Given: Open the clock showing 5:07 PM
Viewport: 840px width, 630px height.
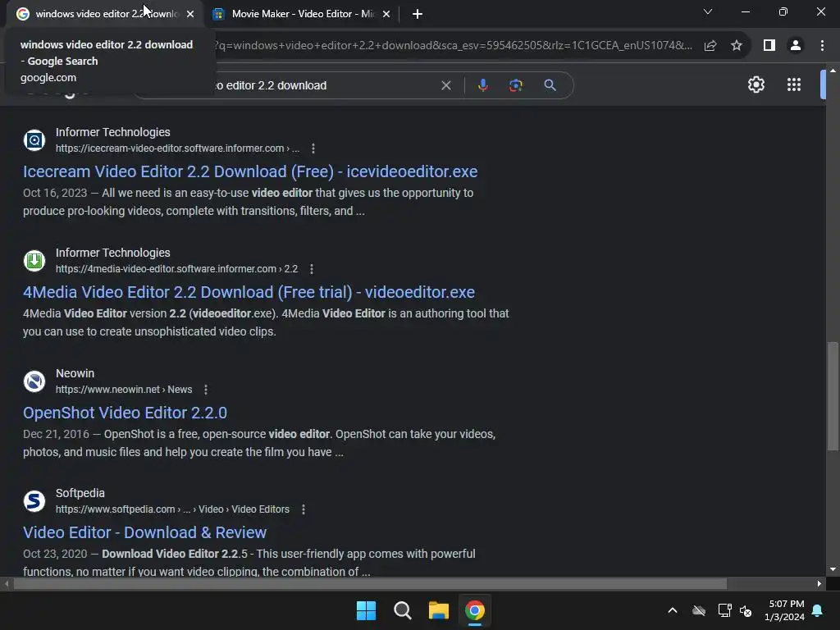Looking at the screenshot, I should pyautogui.click(x=785, y=610).
